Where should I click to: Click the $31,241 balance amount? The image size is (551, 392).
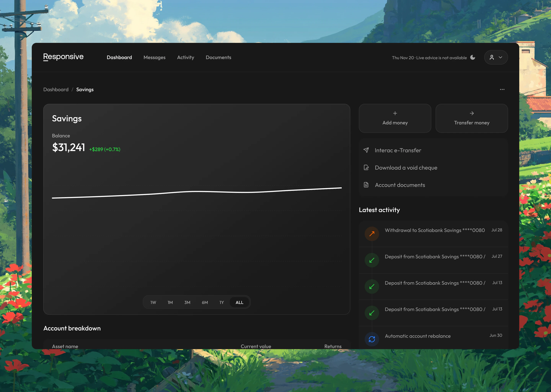tap(68, 147)
